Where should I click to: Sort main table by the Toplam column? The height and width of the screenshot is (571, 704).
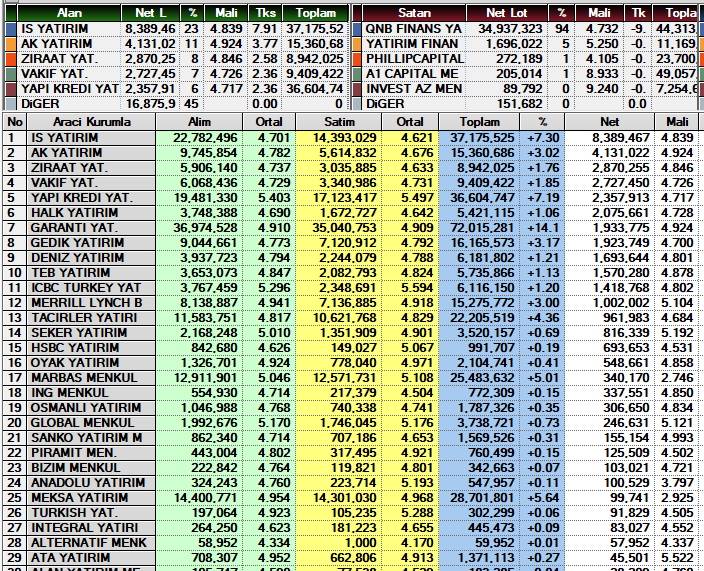479,122
